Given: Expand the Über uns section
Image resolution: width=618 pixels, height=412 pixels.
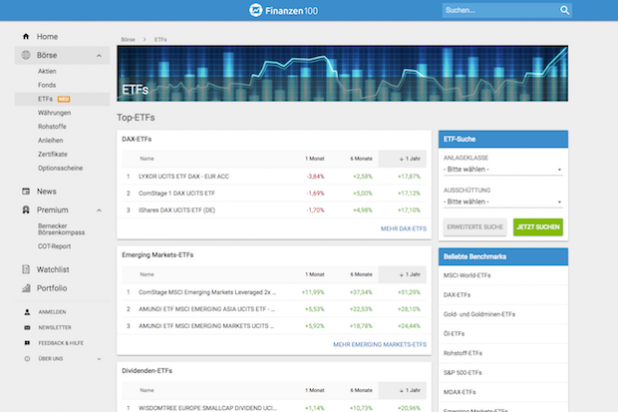Looking at the screenshot, I should [x=99, y=359].
